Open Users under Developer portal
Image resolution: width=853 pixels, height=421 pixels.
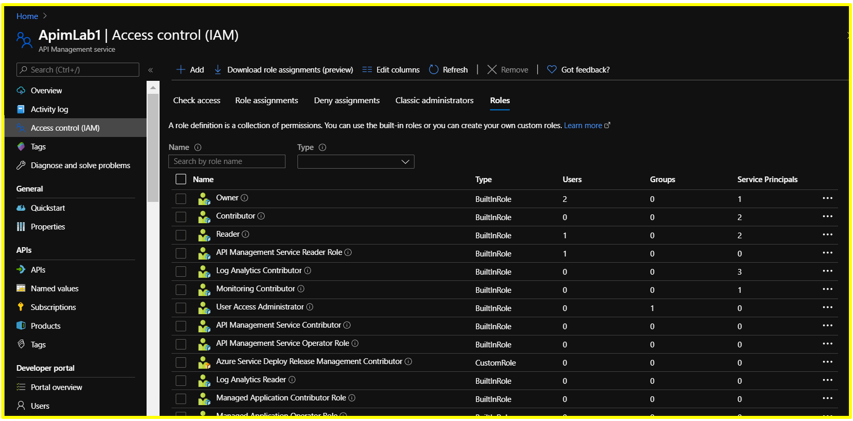pos(40,406)
